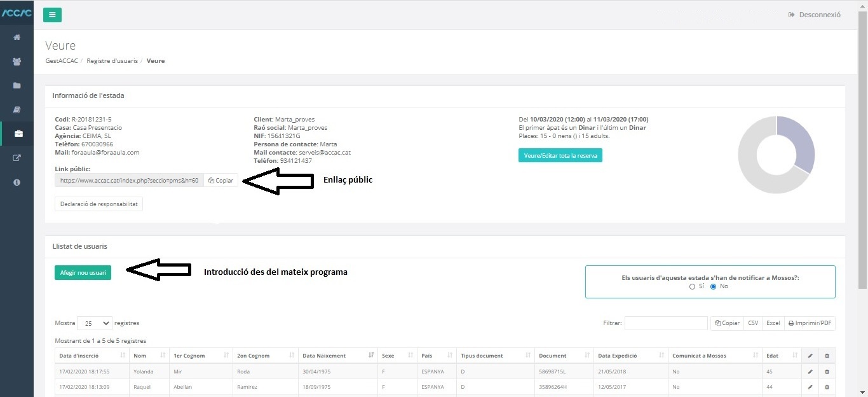Sort table by Edat column

(x=782, y=356)
